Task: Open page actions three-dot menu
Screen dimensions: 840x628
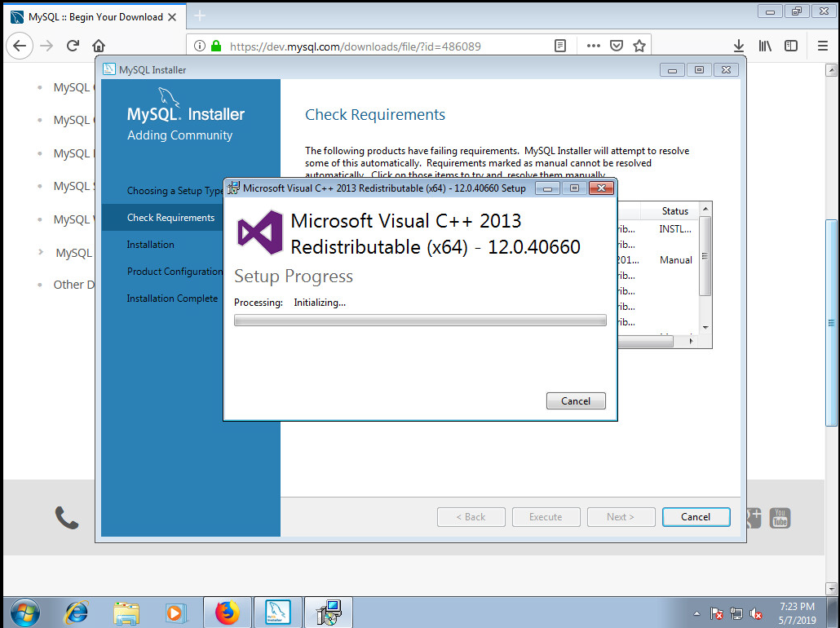Action: (x=593, y=46)
